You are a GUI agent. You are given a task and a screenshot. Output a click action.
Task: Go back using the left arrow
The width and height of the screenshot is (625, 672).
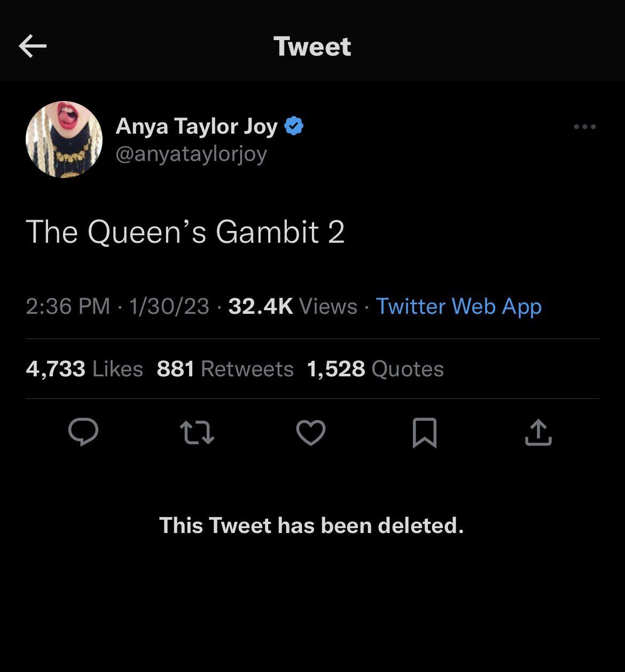(33, 46)
